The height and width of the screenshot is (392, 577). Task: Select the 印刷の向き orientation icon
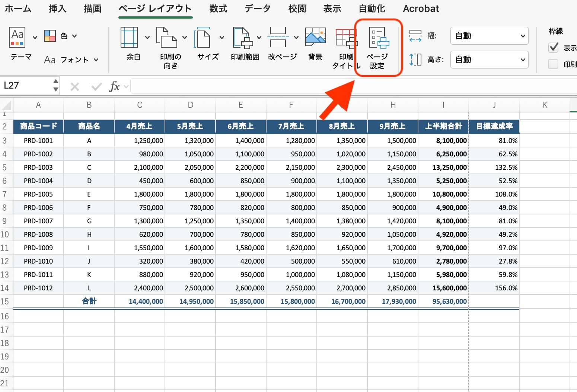coord(166,37)
